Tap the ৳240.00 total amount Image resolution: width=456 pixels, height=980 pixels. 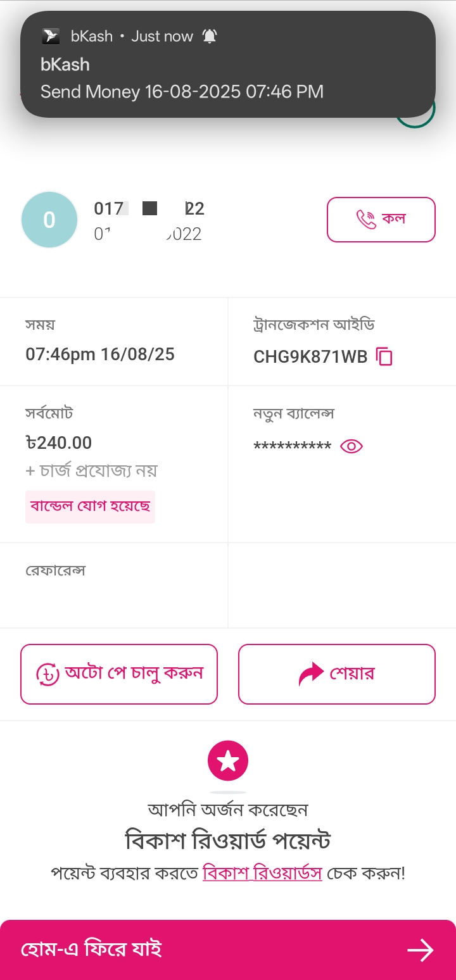pyautogui.click(x=59, y=443)
